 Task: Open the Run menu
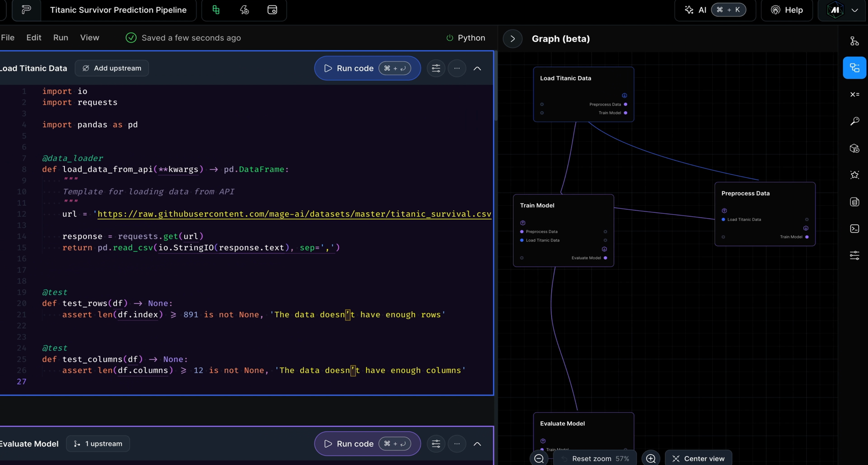click(x=60, y=38)
